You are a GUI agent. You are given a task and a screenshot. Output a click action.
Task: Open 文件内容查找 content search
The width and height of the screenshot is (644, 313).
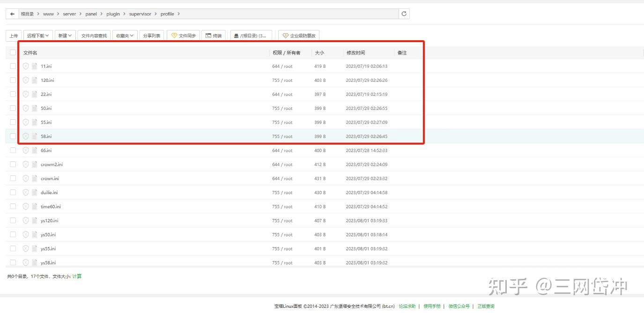[x=94, y=36]
